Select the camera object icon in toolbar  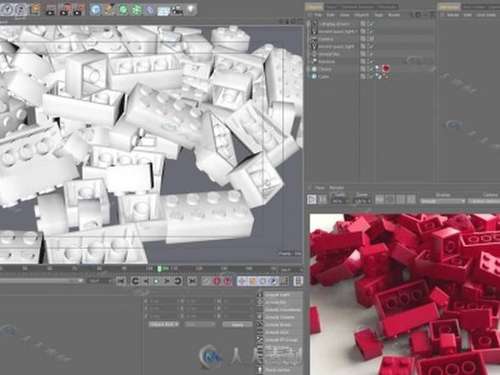click(x=177, y=10)
